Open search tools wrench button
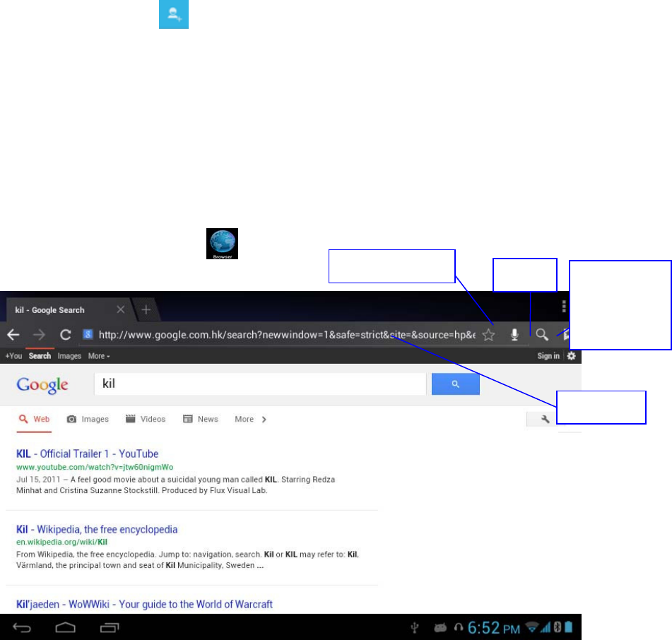672x640 pixels. point(542,420)
